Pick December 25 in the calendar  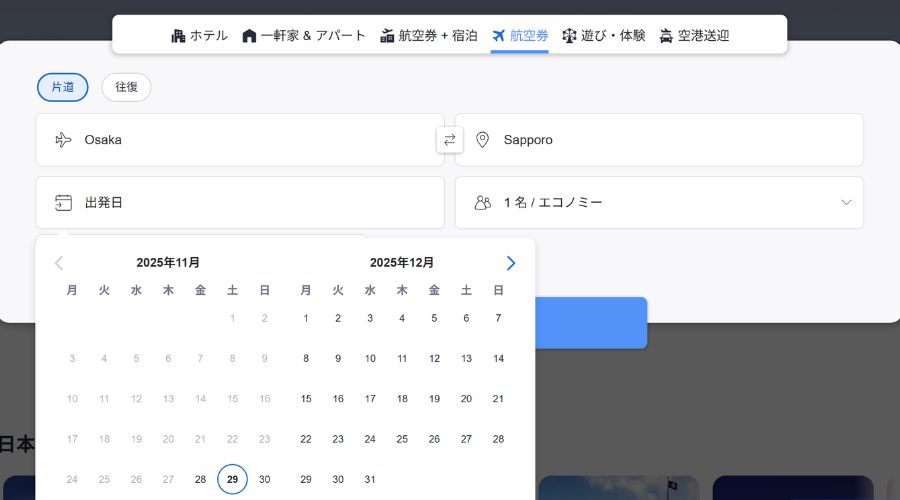(x=402, y=439)
